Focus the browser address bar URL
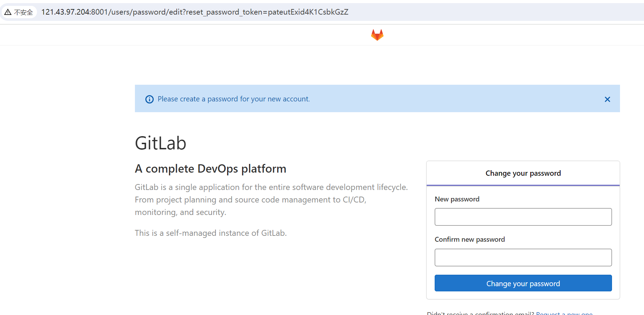644x315 pixels. [x=195, y=12]
